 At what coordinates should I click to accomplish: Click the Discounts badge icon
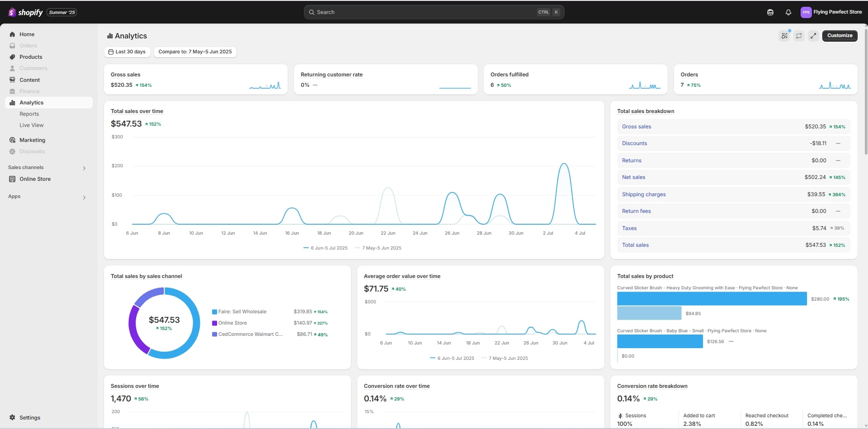(12, 151)
